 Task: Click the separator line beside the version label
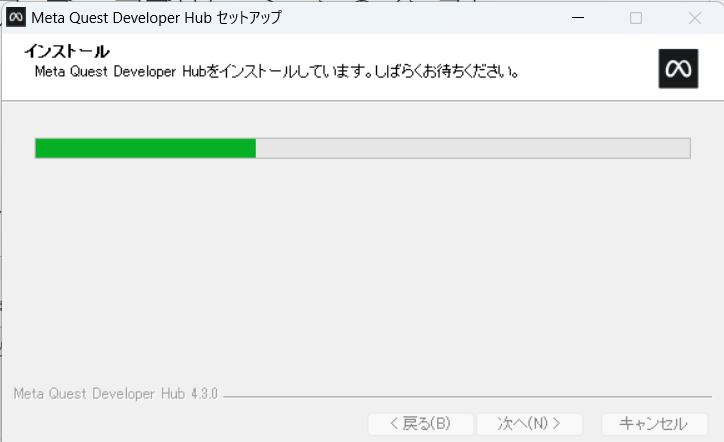468,396
